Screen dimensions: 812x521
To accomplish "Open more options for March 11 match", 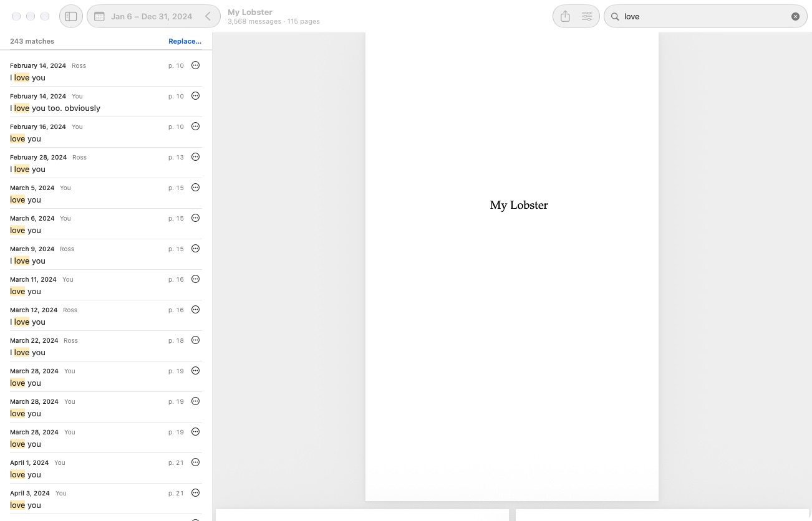I will 195,279.
